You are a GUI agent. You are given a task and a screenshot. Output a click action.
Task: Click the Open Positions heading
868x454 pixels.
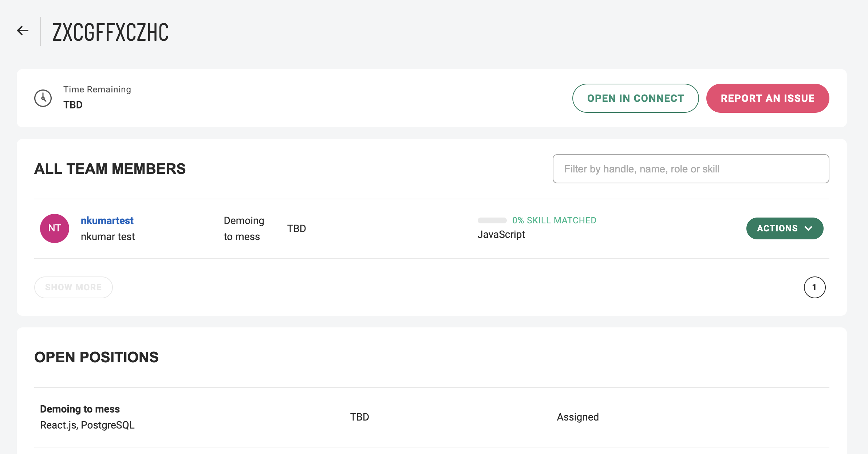(96, 357)
